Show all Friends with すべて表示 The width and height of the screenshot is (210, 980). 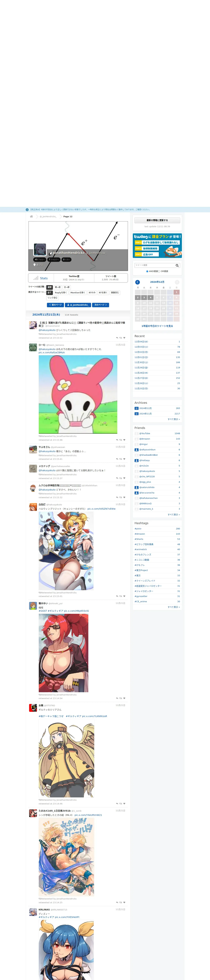[174, 514]
